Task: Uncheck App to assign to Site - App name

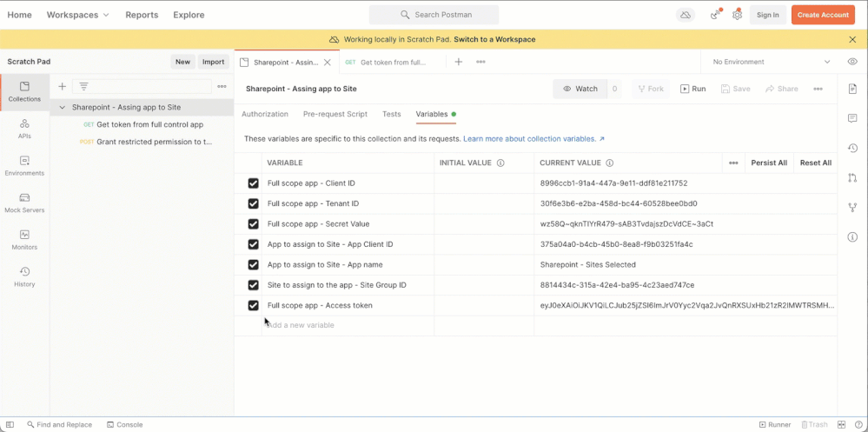Action: [254, 265]
